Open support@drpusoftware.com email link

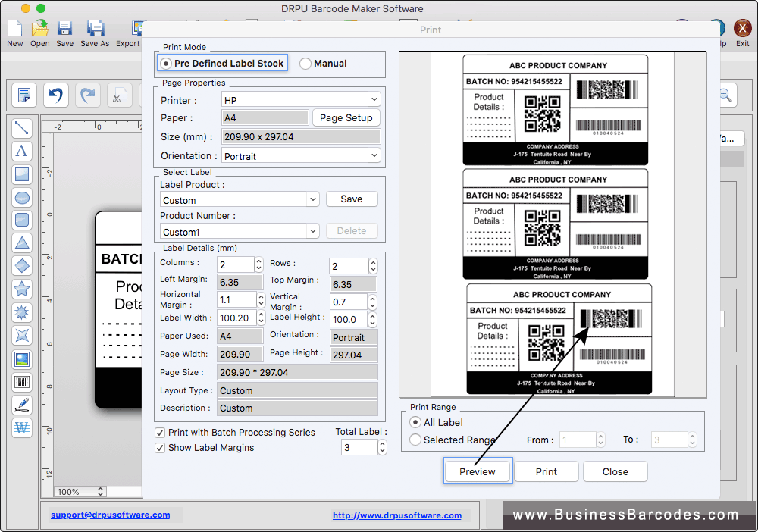110,515
